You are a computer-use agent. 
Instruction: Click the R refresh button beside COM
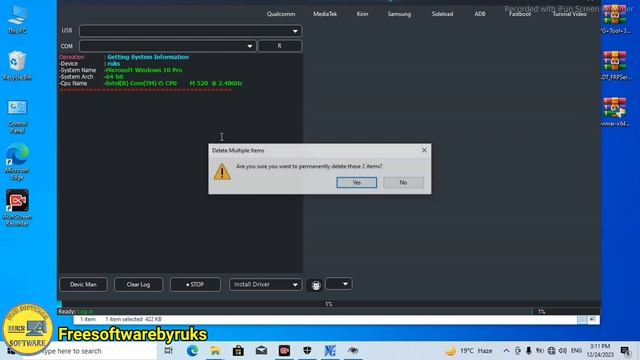tap(280, 46)
